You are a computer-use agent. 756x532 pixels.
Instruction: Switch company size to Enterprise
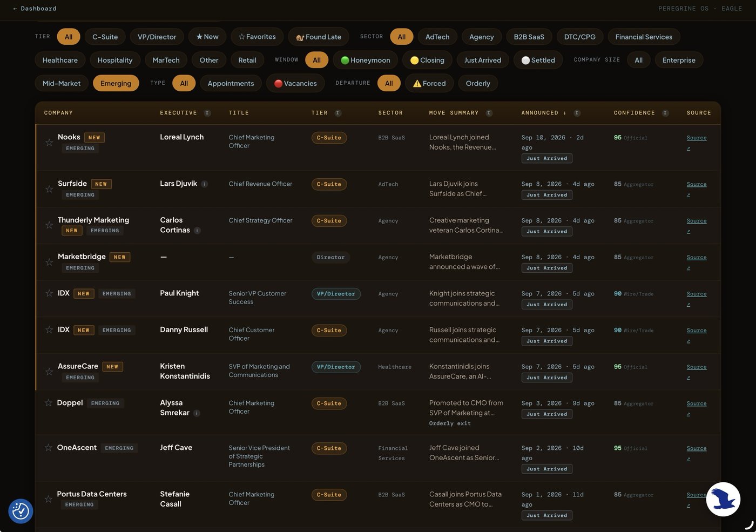(679, 60)
